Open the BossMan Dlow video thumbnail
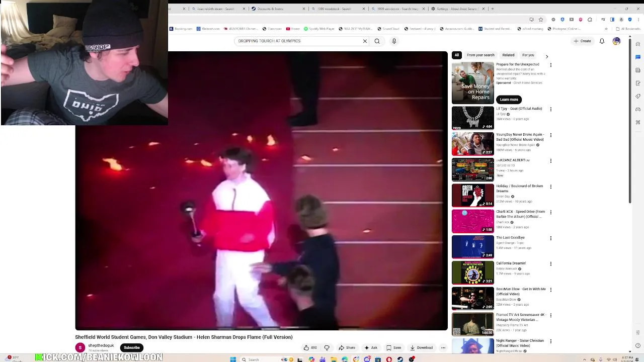 pos(473,298)
